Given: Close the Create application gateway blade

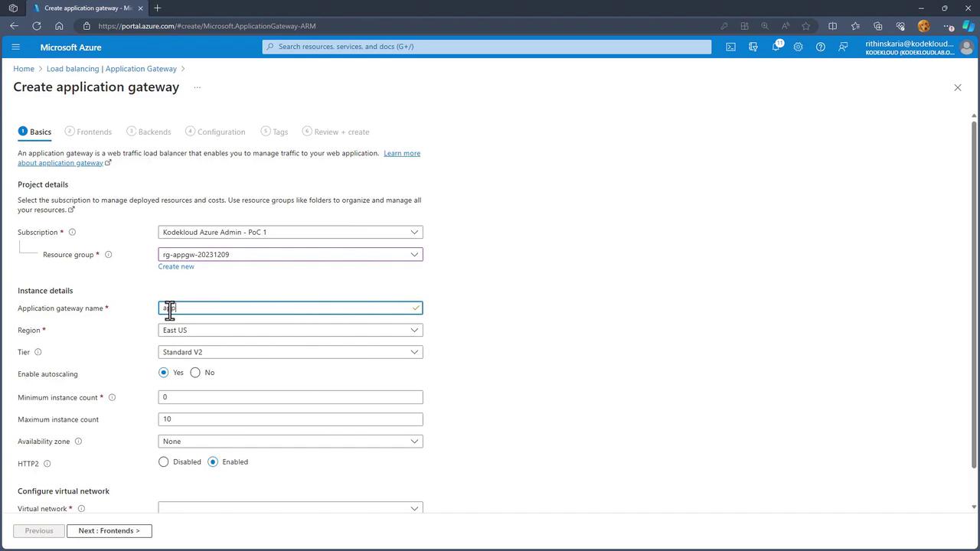Looking at the screenshot, I should click(x=957, y=87).
